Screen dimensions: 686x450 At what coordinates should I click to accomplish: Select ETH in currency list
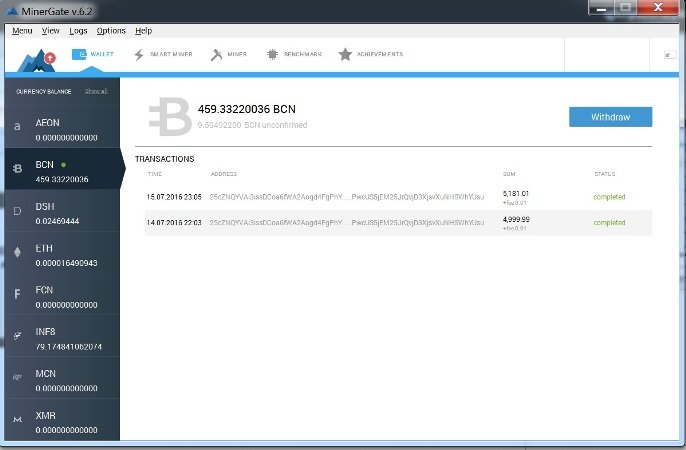(x=62, y=252)
